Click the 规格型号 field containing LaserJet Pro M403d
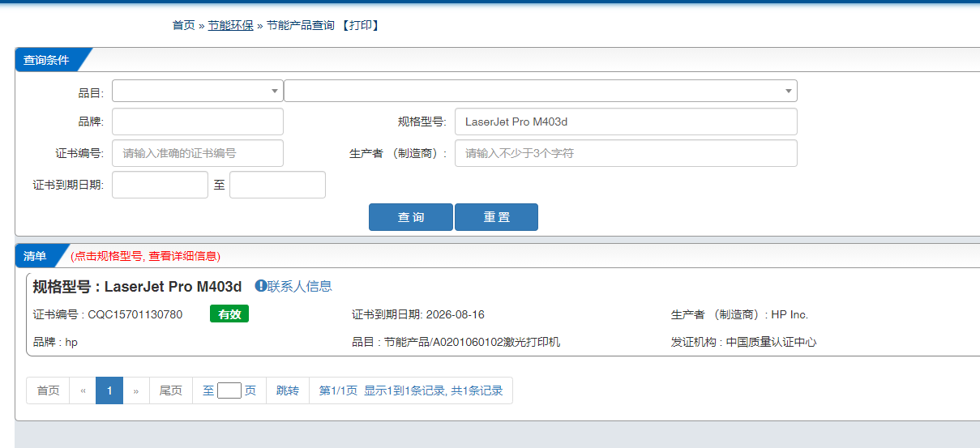The image size is (980, 448). coord(626,122)
